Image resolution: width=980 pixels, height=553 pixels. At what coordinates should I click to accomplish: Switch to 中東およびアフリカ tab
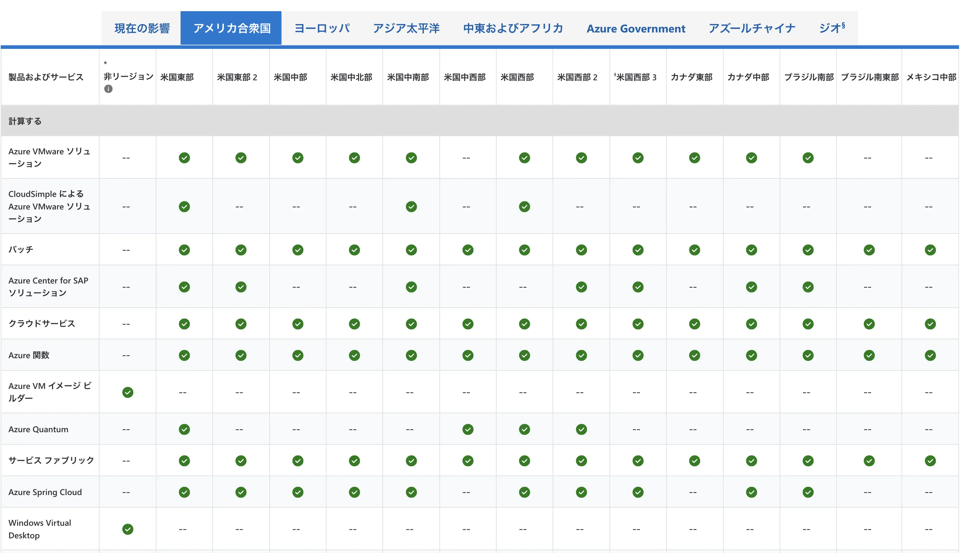(x=513, y=28)
